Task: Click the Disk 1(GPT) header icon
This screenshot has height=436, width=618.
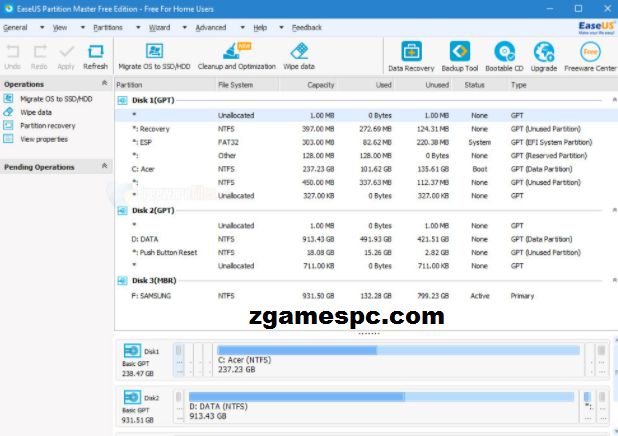Action: (x=123, y=101)
